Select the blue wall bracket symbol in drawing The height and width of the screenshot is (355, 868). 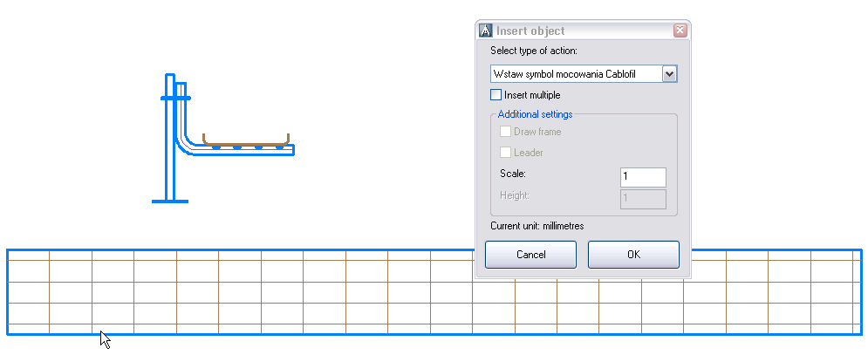171,140
